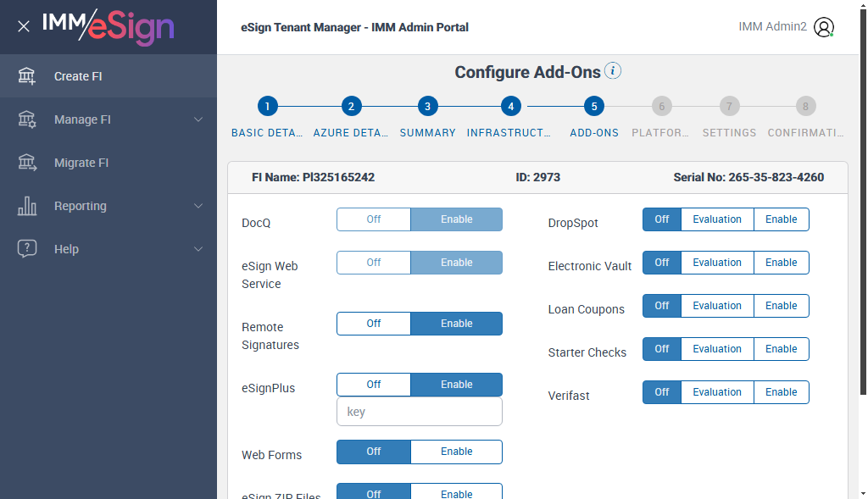
Task: Click the info icon beside Configure Add-Ons
Action: (x=613, y=71)
